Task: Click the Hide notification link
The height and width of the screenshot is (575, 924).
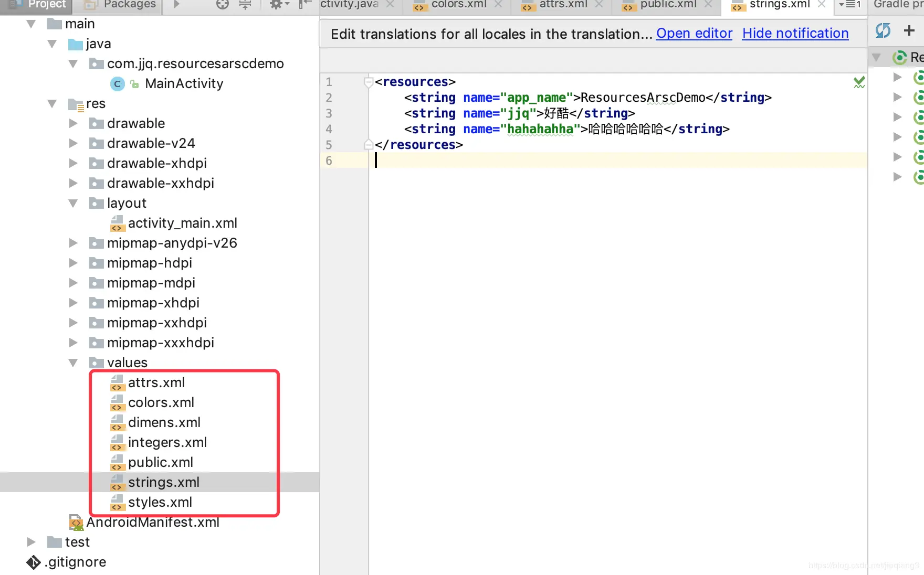Action: pyautogui.click(x=795, y=34)
